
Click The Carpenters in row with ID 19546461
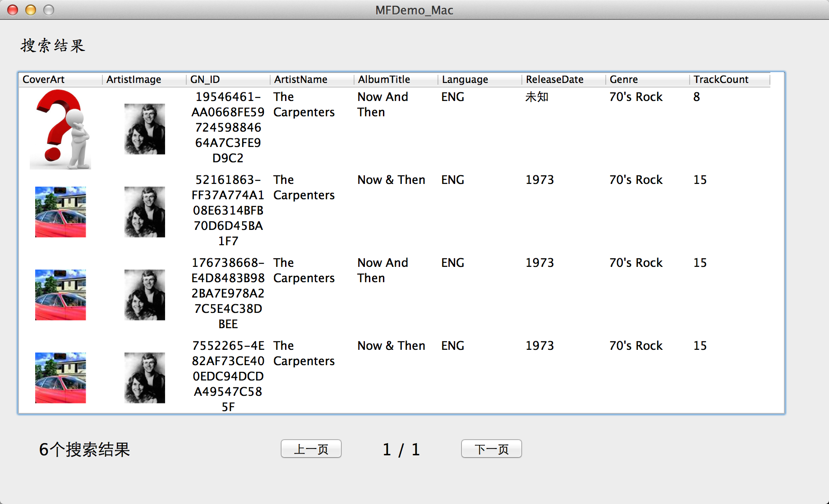304,105
